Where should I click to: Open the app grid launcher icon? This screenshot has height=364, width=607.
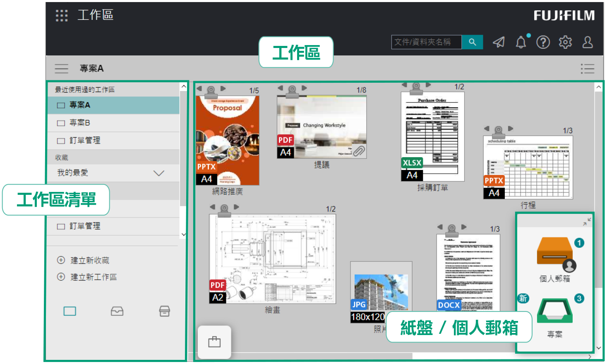pos(61,15)
